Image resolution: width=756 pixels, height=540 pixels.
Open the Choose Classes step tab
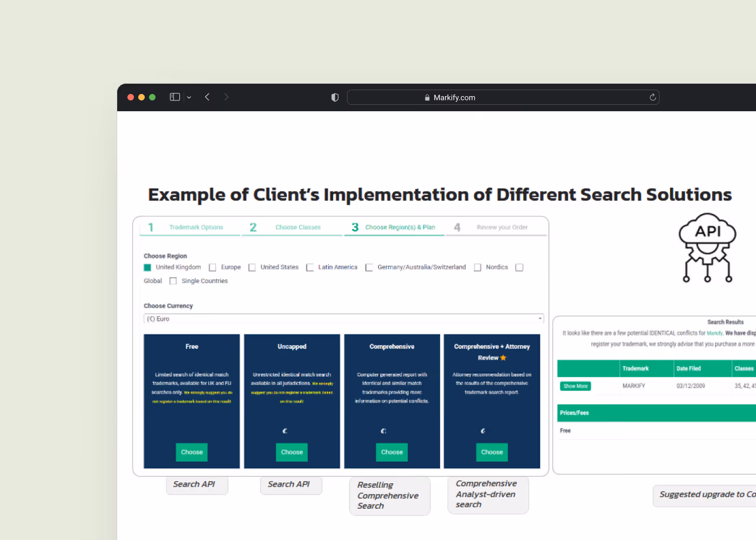tap(292, 227)
